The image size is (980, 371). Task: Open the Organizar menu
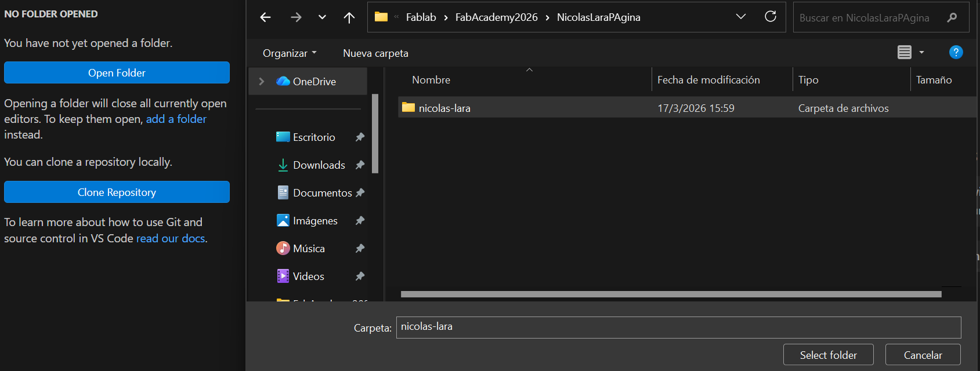point(290,53)
